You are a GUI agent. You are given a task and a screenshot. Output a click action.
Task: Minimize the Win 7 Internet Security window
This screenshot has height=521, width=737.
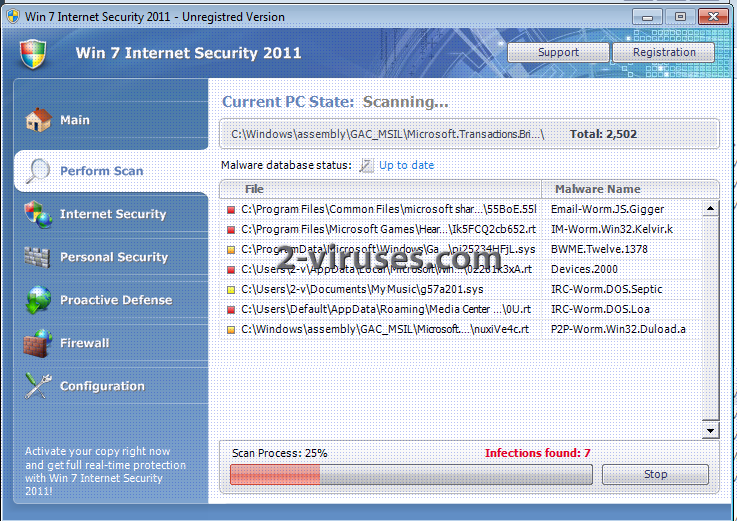[x=647, y=17]
